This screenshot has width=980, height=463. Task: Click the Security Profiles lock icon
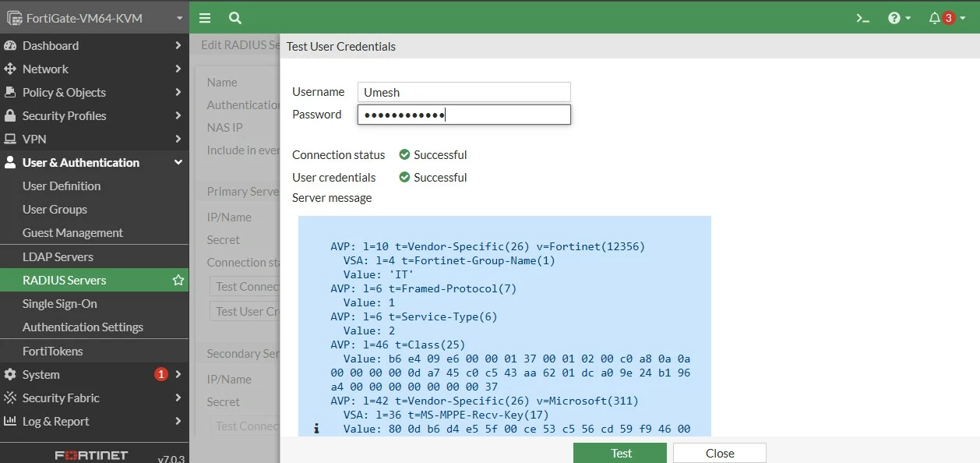point(10,115)
